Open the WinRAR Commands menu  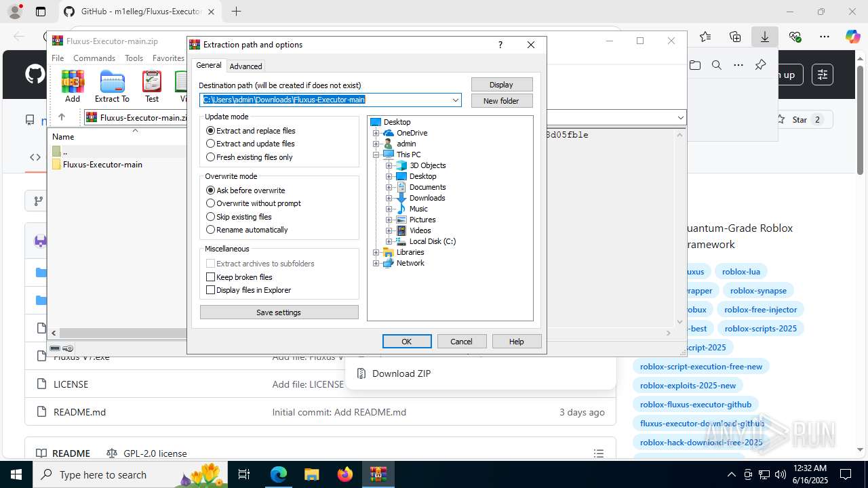coord(94,58)
